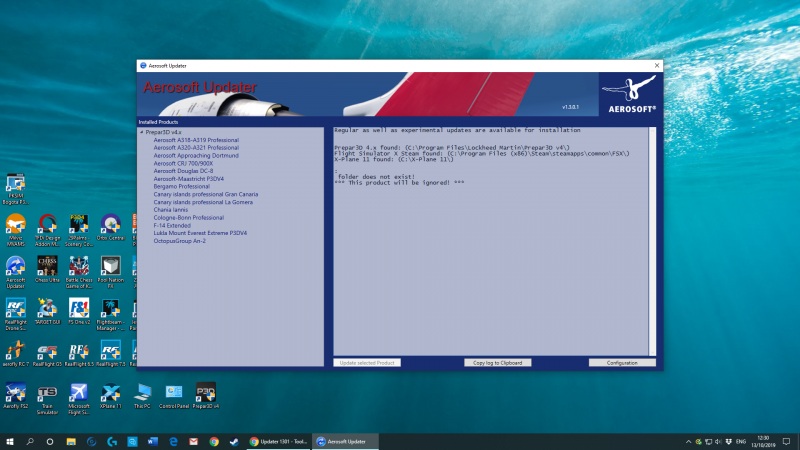Click the X-Plane 11 found log line
The width and height of the screenshot is (800, 450).
(x=394, y=159)
